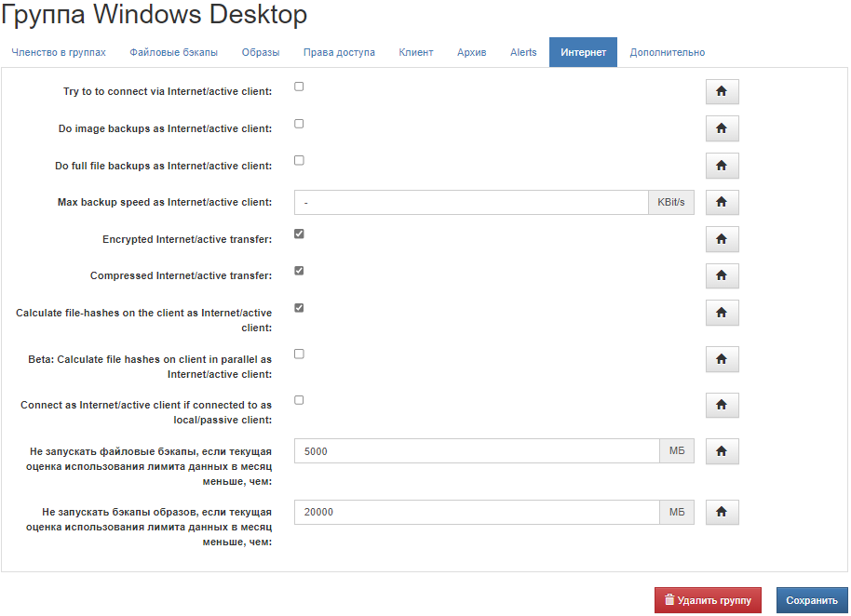851x616 pixels.
Task: Click the Compressed Internet/active transfer label
Action: (x=182, y=275)
